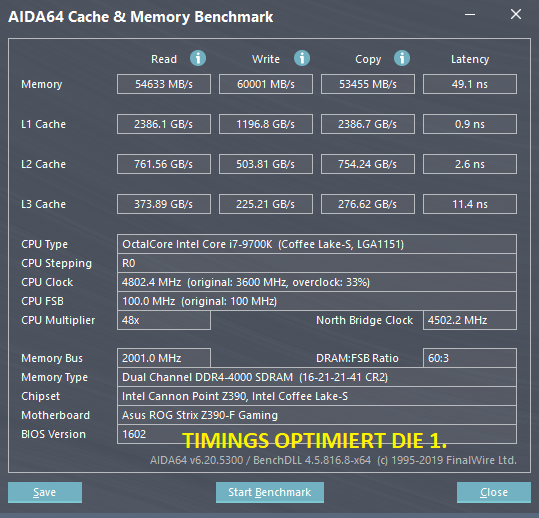Select the Memory Write 60001 MB/s field
The height and width of the screenshot is (518, 539).
point(266,84)
